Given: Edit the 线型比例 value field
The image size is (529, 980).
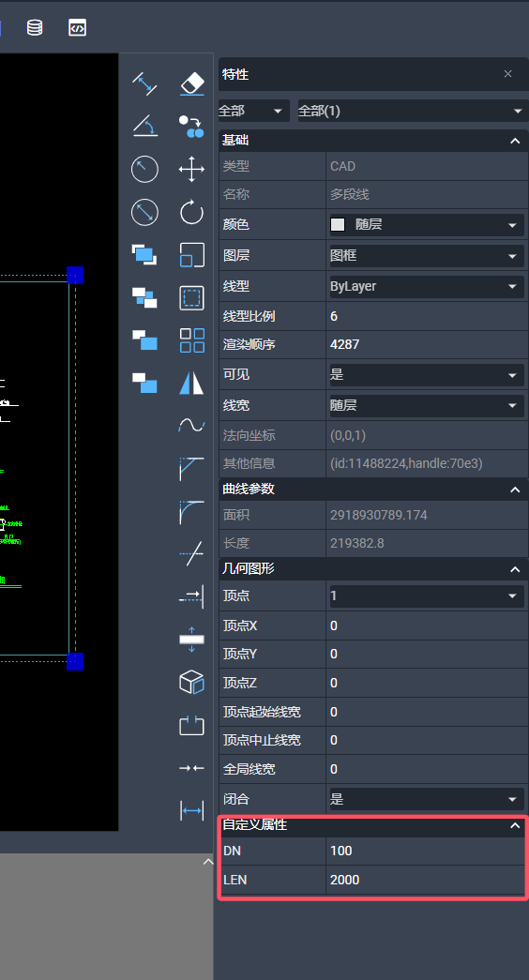Looking at the screenshot, I should click(x=427, y=316).
